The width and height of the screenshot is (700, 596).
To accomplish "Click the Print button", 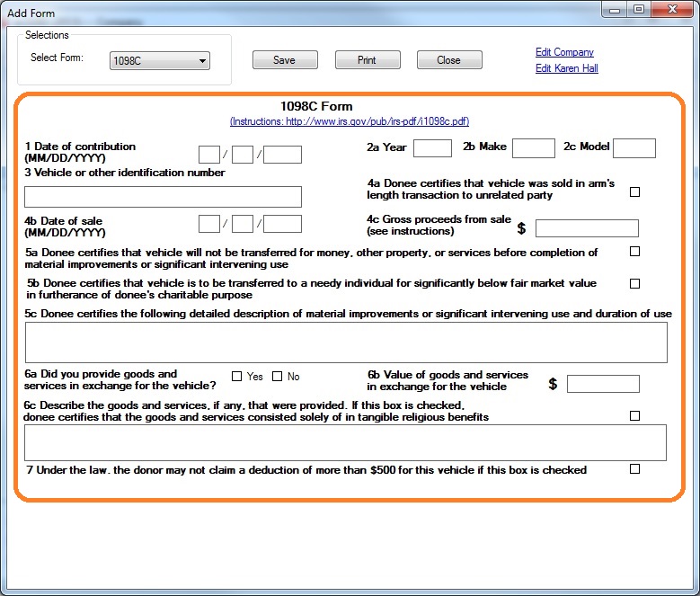I will pyautogui.click(x=367, y=60).
